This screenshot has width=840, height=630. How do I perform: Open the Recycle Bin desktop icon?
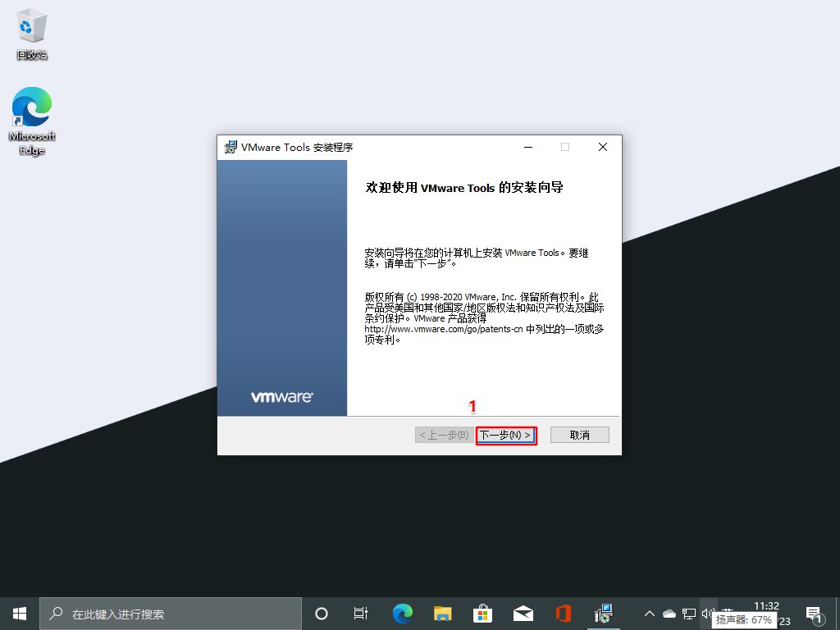click(32, 34)
